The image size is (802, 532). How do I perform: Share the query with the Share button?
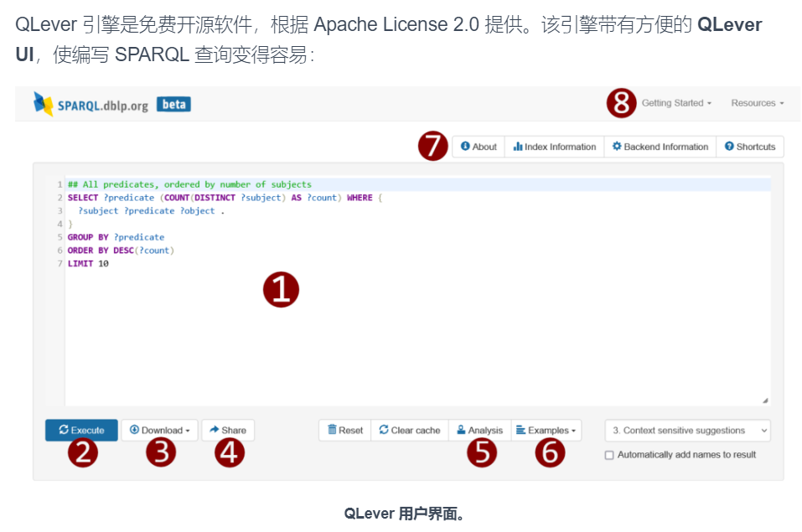tap(228, 430)
